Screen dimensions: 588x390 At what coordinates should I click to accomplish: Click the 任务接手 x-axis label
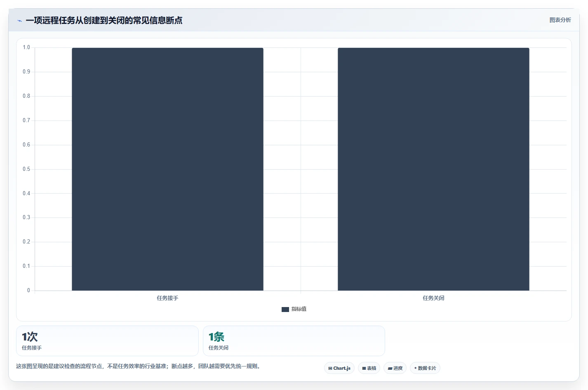167,298
